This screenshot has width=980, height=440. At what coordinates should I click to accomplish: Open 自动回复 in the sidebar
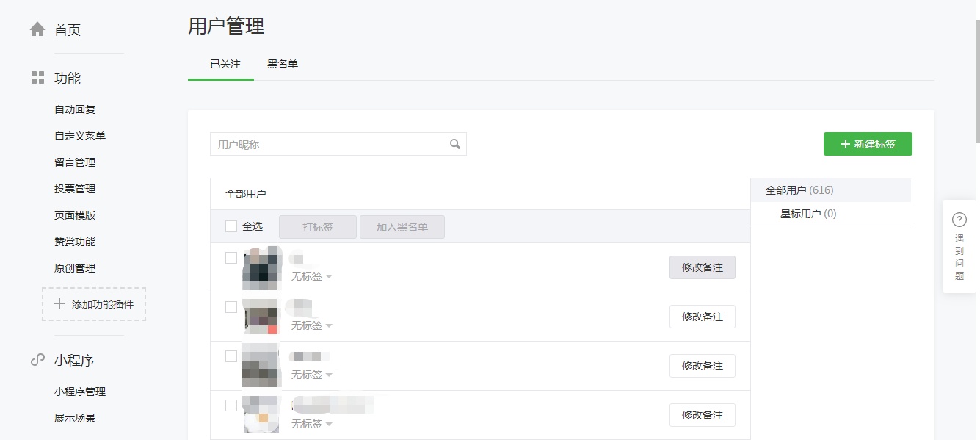point(75,109)
